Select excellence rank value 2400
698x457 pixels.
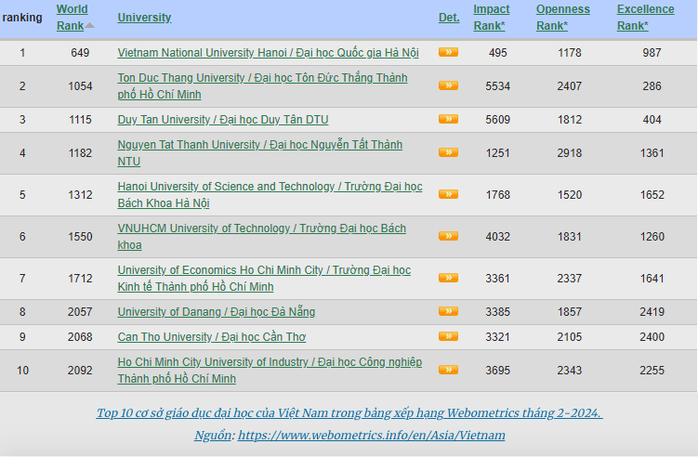coord(652,337)
